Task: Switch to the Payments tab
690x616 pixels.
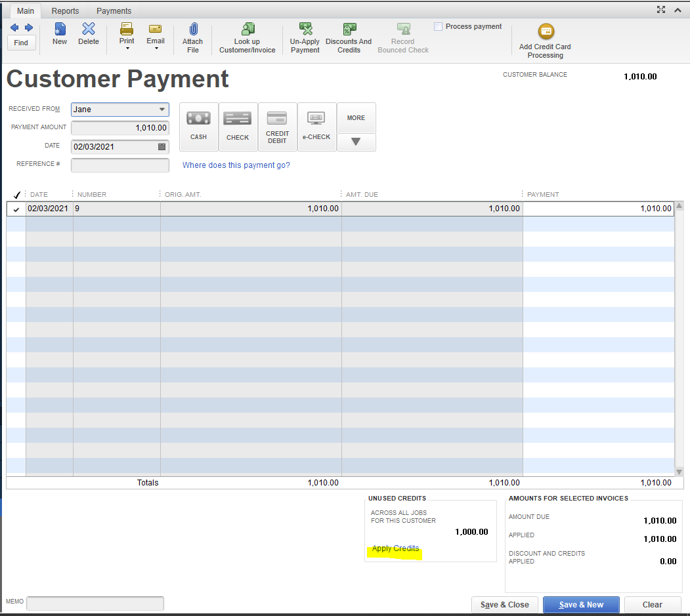Action: coord(114,11)
